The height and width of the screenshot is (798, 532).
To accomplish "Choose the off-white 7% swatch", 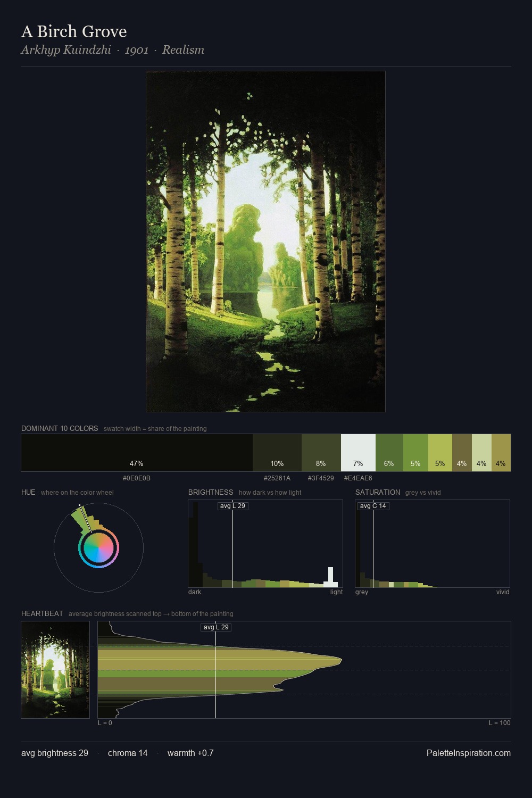I will (358, 453).
